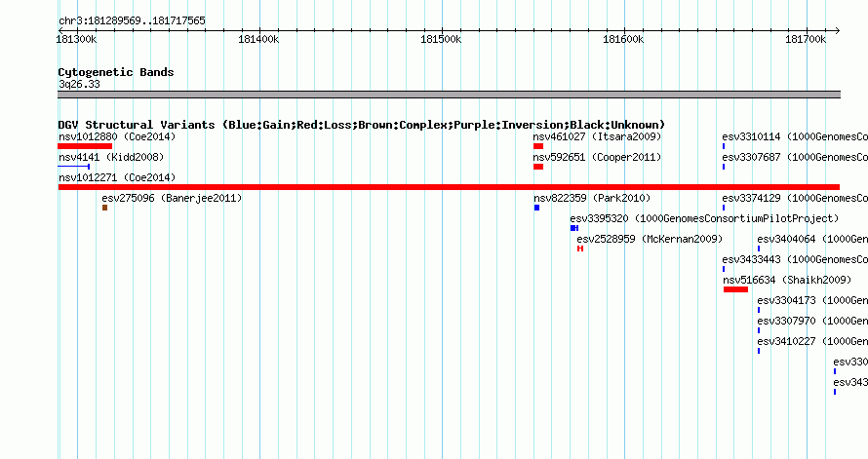Select brown complex marker under esv275096
The height and width of the screenshot is (459, 868).
[104, 208]
